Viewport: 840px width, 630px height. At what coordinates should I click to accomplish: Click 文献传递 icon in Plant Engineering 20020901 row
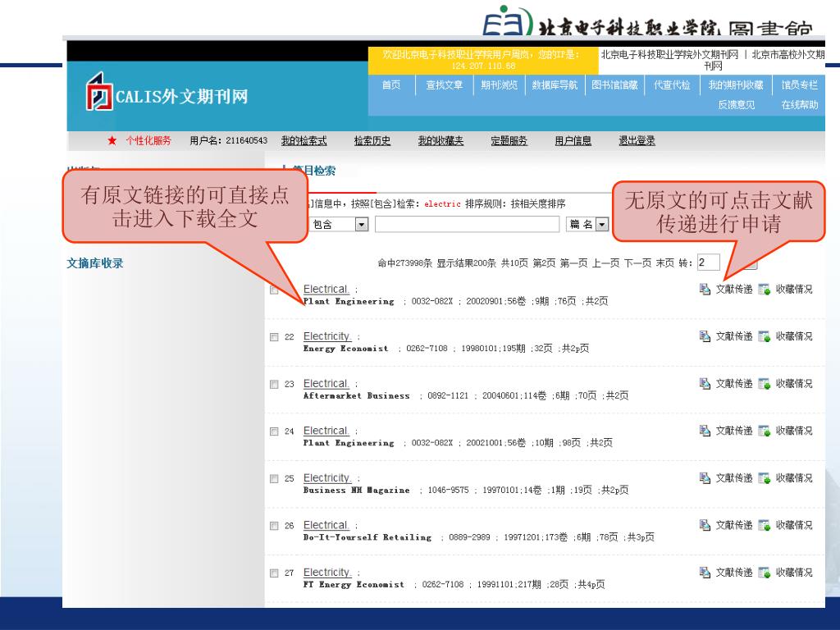[x=705, y=290]
